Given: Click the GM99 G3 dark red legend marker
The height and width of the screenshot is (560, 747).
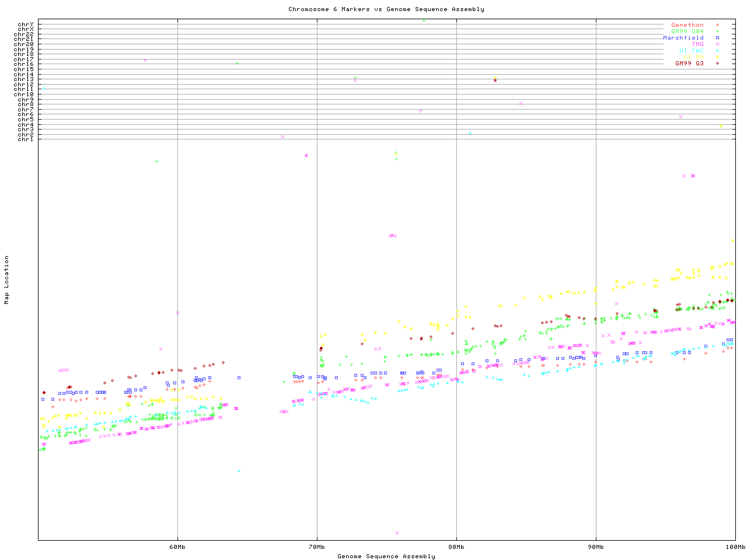Looking at the screenshot, I should point(717,64).
